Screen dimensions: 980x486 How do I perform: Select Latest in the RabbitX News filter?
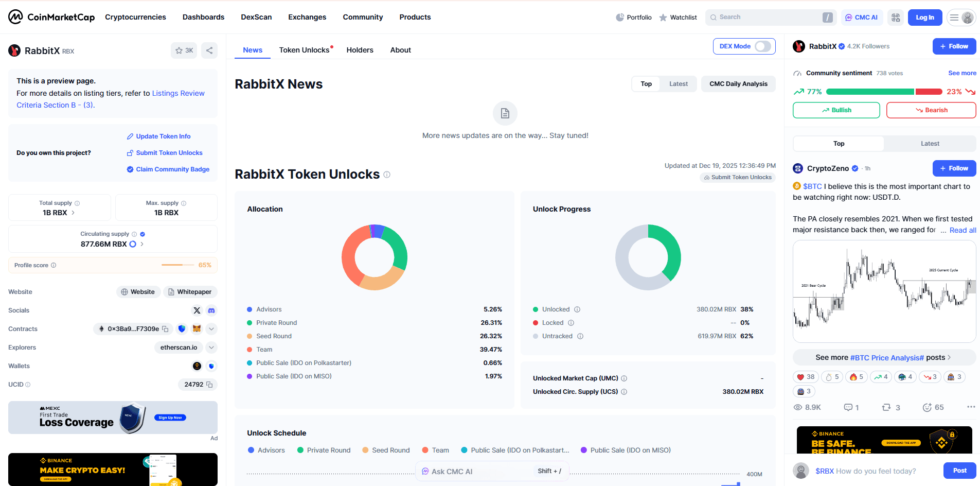pos(679,84)
